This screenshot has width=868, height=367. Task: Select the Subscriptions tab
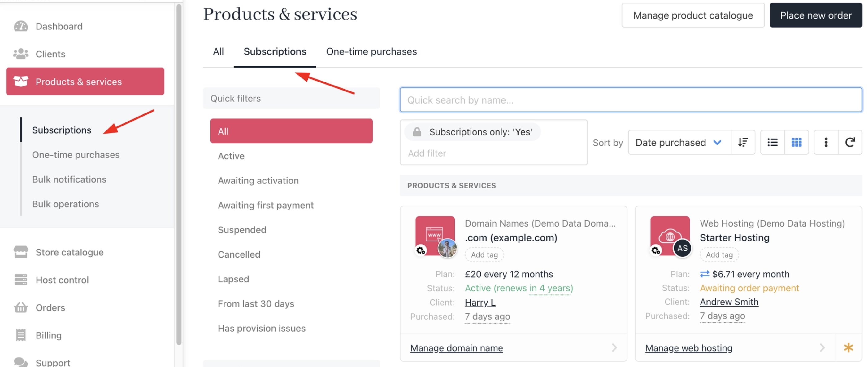coord(275,51)
